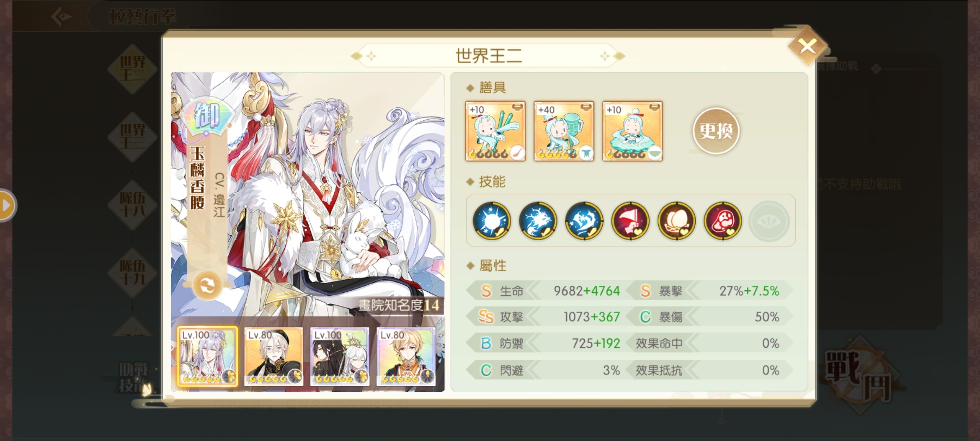Choose the second Lv.80 character portrait
The height and width of the screenshot is (441, 980).
(x=274, y=356)
